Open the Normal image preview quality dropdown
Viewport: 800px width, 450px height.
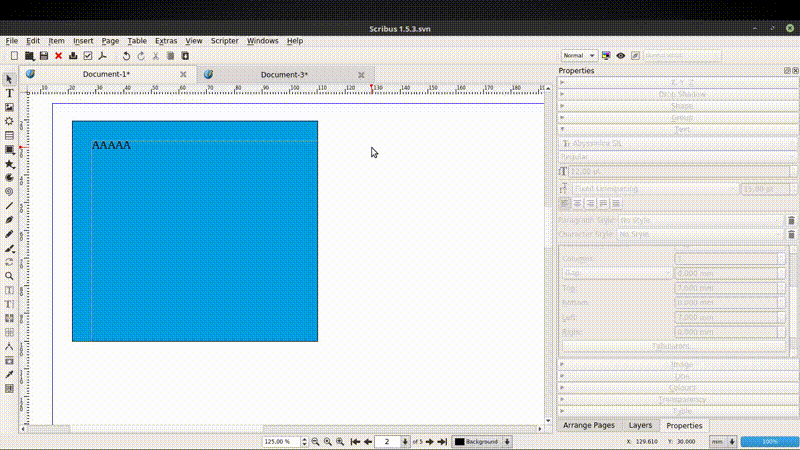pyautogui.click(x=580, y=56)
